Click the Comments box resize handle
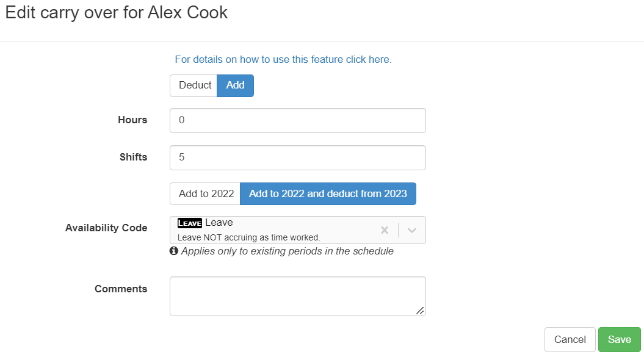This screenshot has height=357, width=644. pos(420,311)
